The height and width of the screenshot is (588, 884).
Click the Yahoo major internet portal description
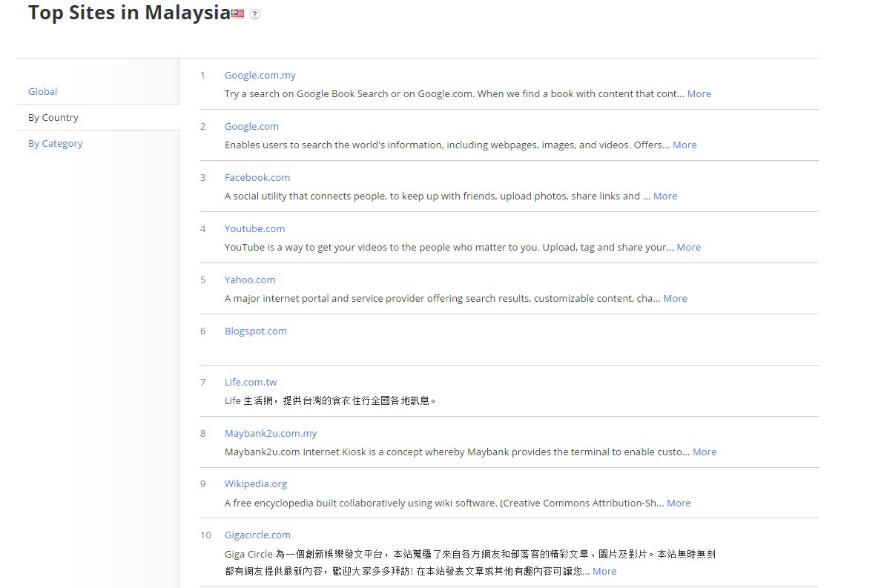click(442, 298)
